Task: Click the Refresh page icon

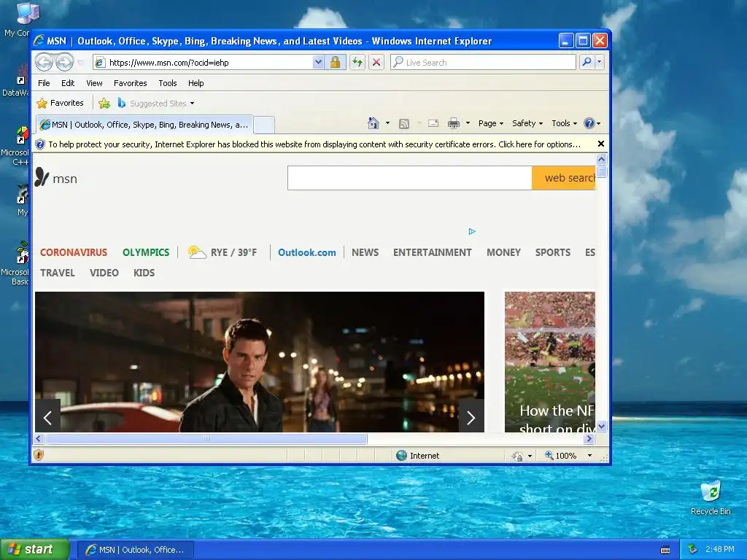Action: coord(357,62)
